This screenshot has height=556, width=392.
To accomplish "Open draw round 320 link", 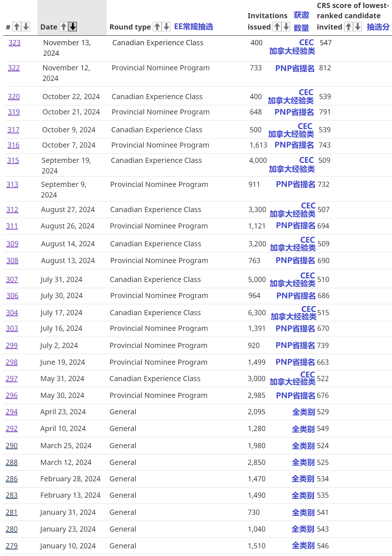I will point(14,97).
